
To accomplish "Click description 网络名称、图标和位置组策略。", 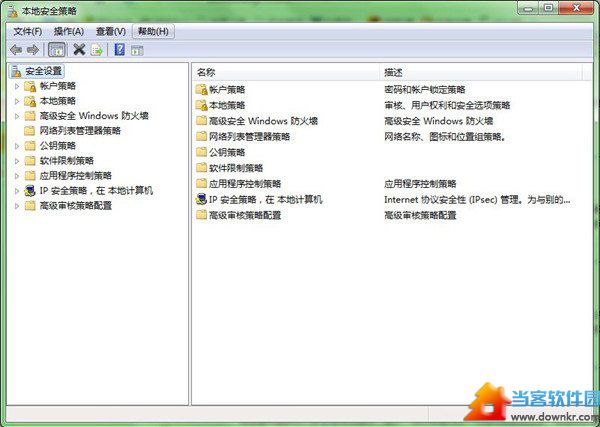I will pyautogui.click(x=445, y=137).
